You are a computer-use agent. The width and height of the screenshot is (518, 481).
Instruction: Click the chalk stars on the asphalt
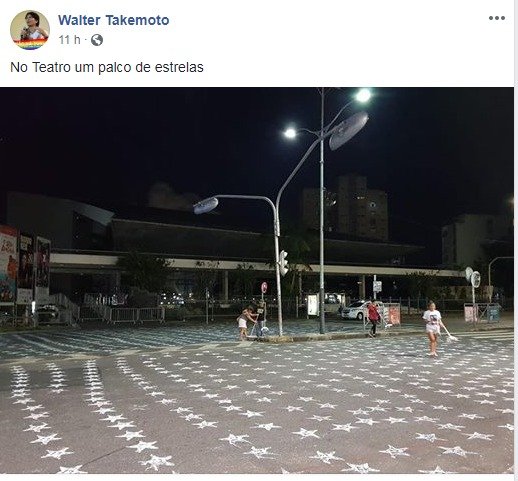[257, 410]
